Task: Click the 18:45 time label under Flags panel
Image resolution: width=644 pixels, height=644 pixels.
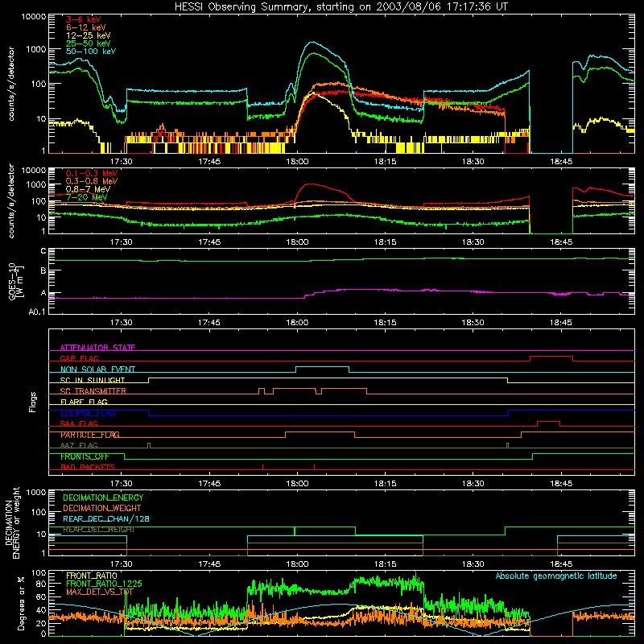Action: click(561, 484)
